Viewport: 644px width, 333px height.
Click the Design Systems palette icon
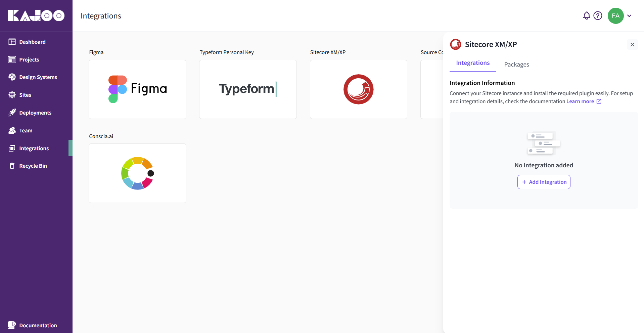(12, 77)
